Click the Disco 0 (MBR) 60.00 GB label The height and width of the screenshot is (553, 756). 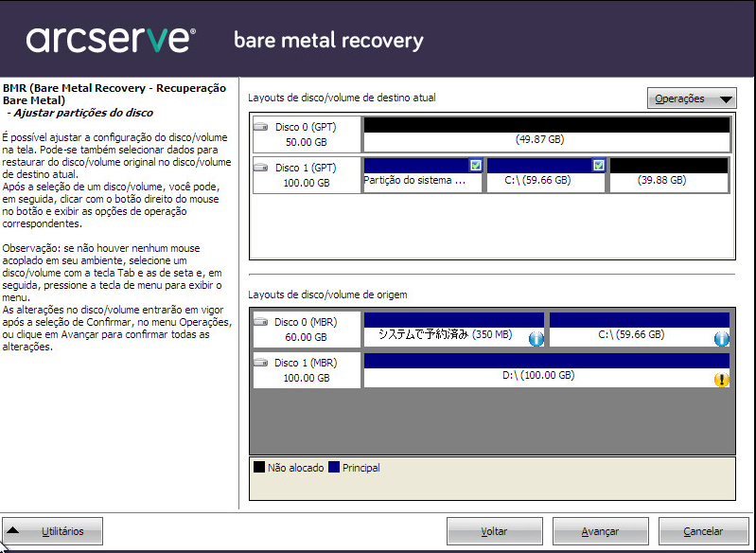(x=306, y=330)
